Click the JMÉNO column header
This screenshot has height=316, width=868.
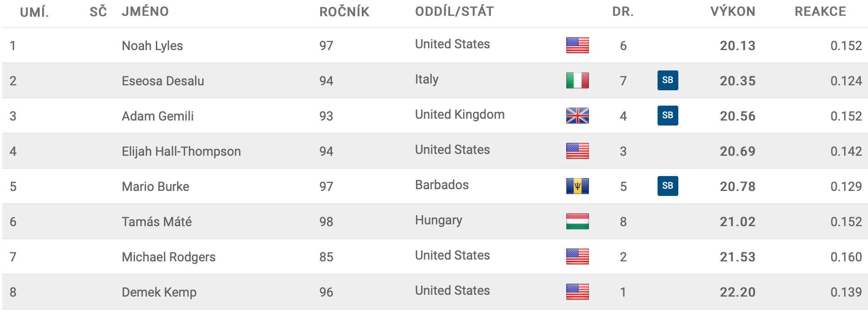(x=145, y=12)
